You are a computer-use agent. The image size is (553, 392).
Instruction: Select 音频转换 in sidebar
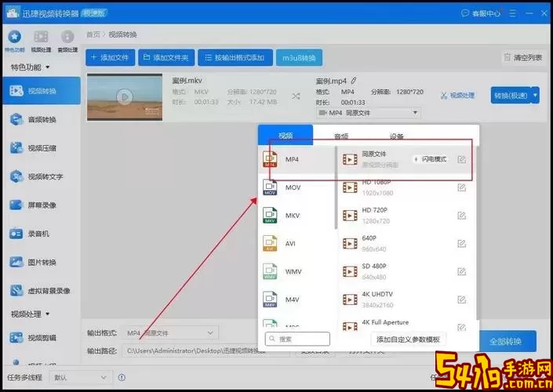click(x=42, y=119)
